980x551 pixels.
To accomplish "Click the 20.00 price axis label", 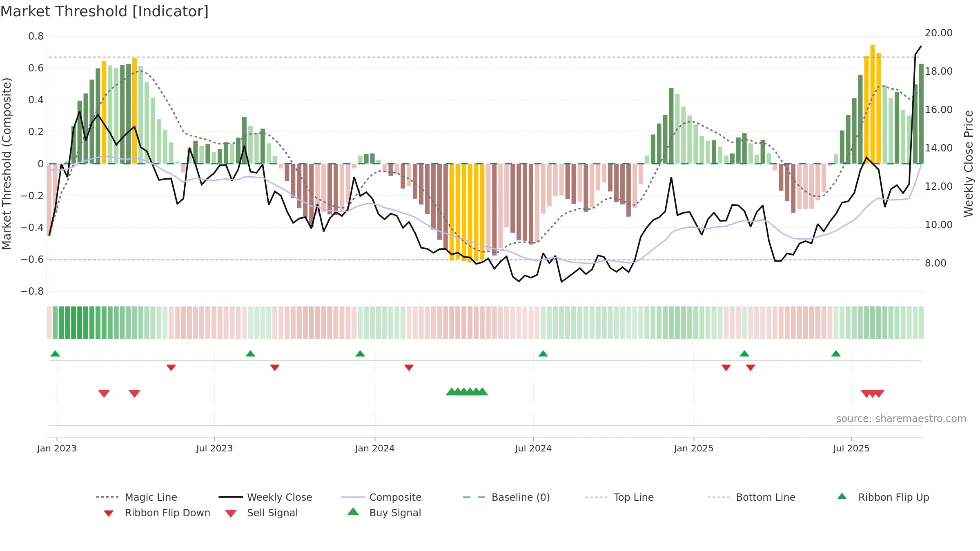I will tap(939, 33).
